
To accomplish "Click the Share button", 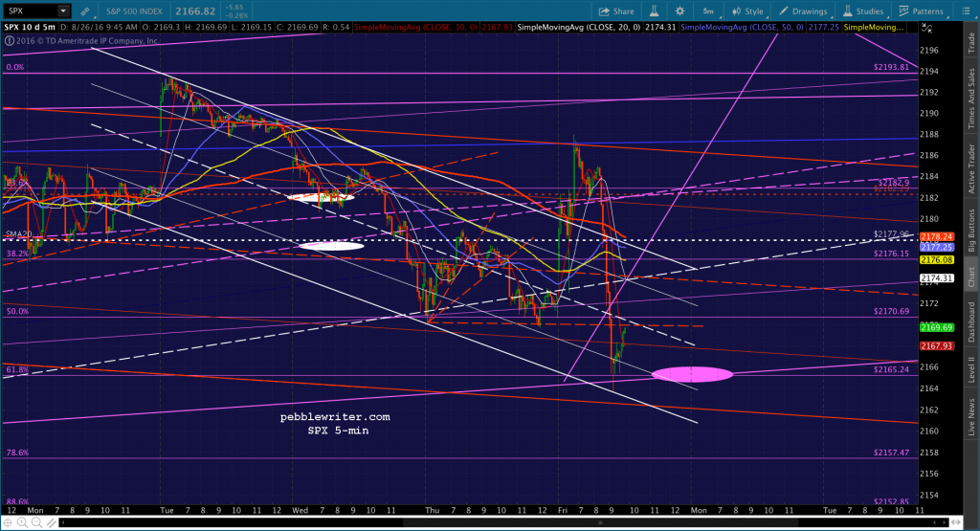I will click(616, 11).
